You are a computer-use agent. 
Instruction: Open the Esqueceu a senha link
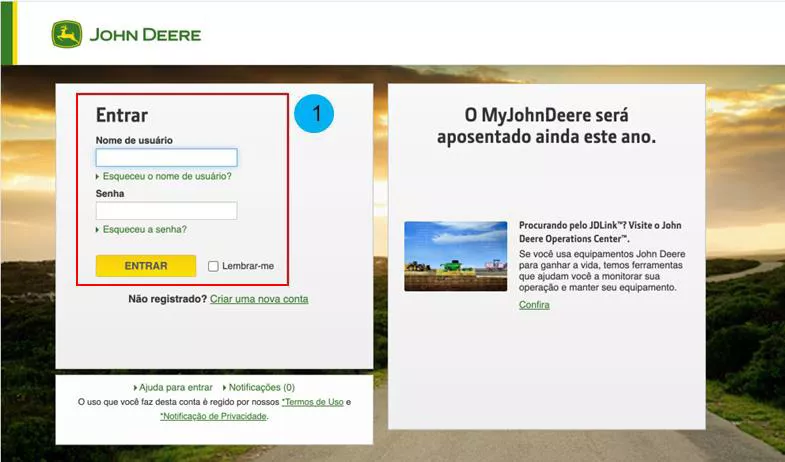pyautogui.click(x=144, y=229)
